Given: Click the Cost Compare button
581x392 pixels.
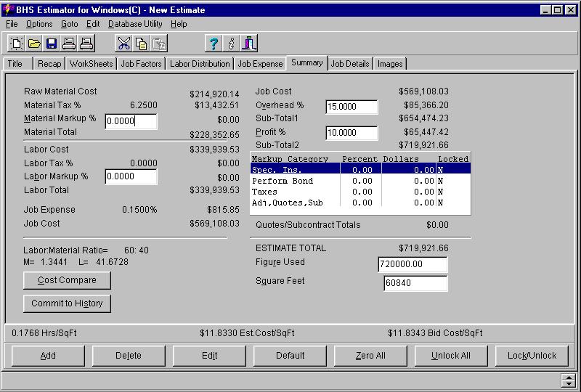Looking at the screenshot, I should point(67,280).
